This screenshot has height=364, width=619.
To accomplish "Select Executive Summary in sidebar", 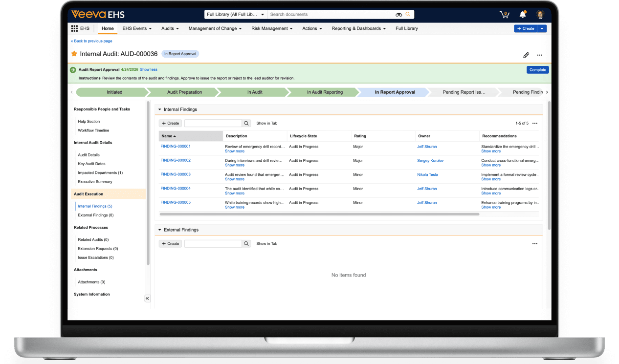I will click(95, 182).
